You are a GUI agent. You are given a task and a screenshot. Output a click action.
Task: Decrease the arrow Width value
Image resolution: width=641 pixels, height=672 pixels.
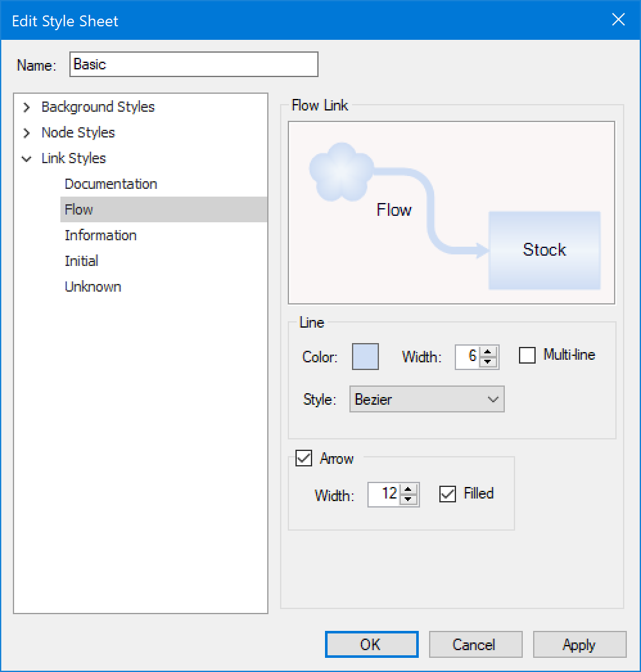(x=408, y=499)
